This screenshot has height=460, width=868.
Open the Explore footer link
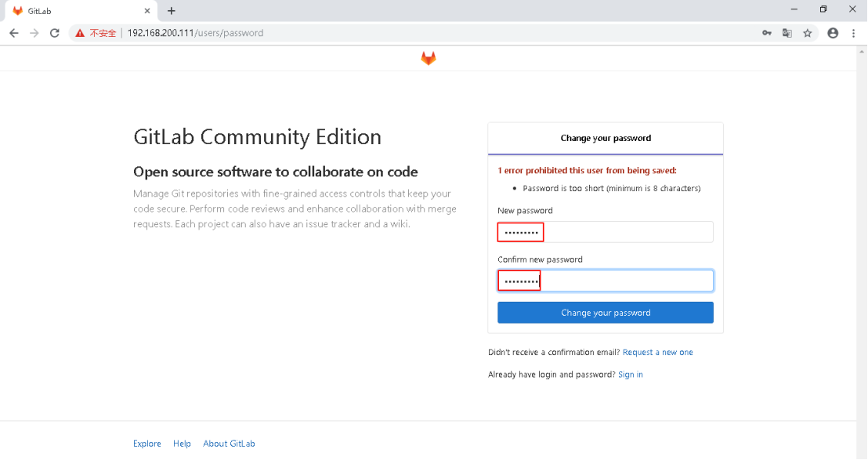click(x=147, y=444)
